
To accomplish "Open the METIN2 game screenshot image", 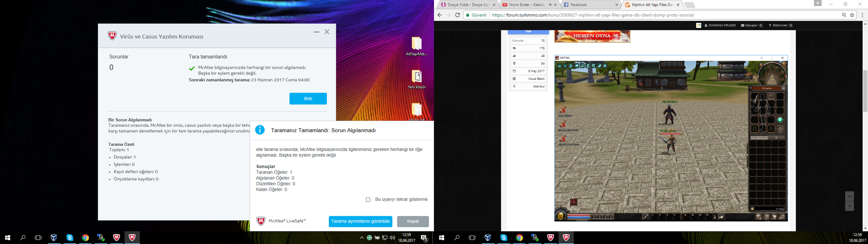I will click(671, 138).
